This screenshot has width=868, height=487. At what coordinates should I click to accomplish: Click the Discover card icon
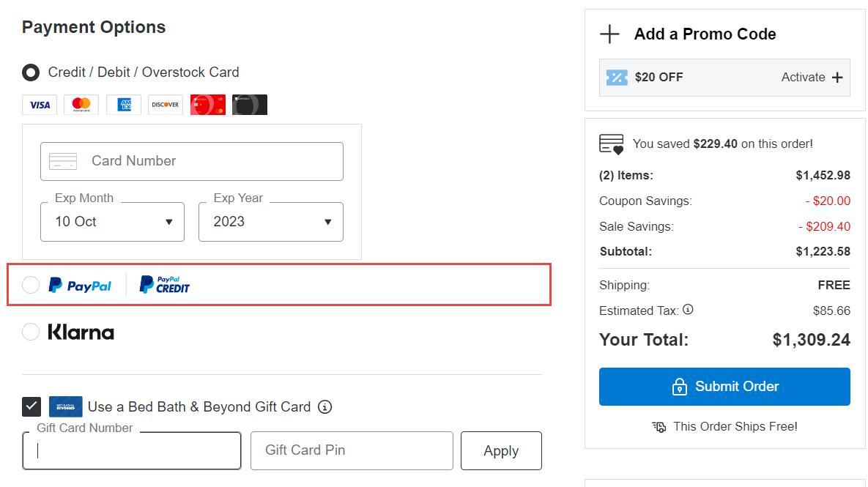[165, 104]
